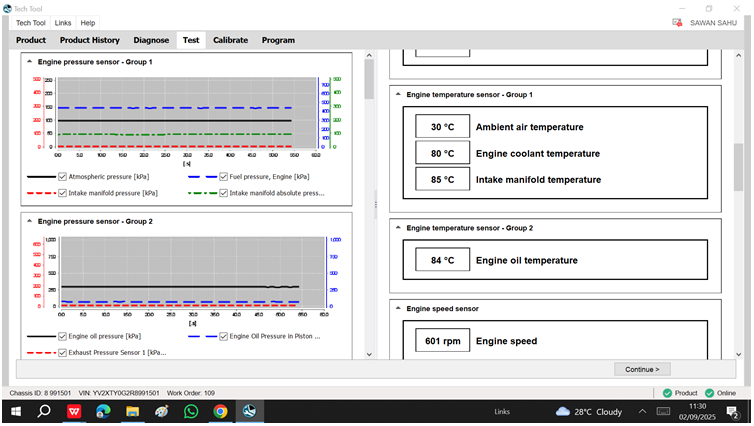Click the Engine pressure Group 1 graph area
Screen dimensions: 754x426
click(x=188, y=112)
